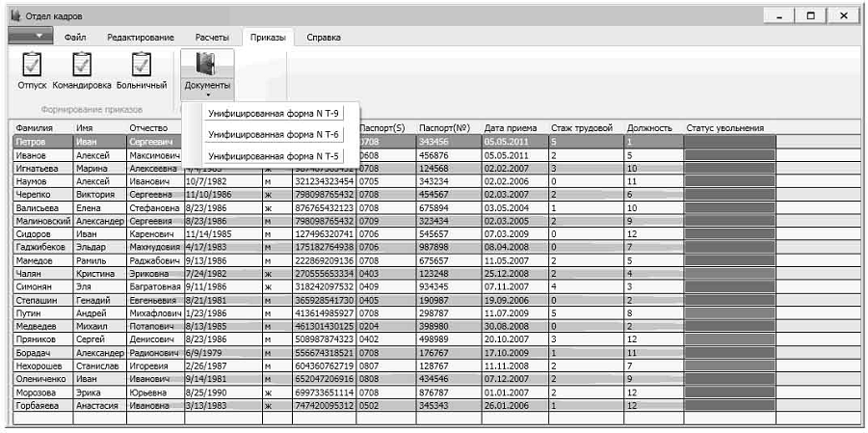Image resolution: width=868 pixels, height=433 pixels.
Task: Click status bar in Иванов row
Action: tap(729, 154)
